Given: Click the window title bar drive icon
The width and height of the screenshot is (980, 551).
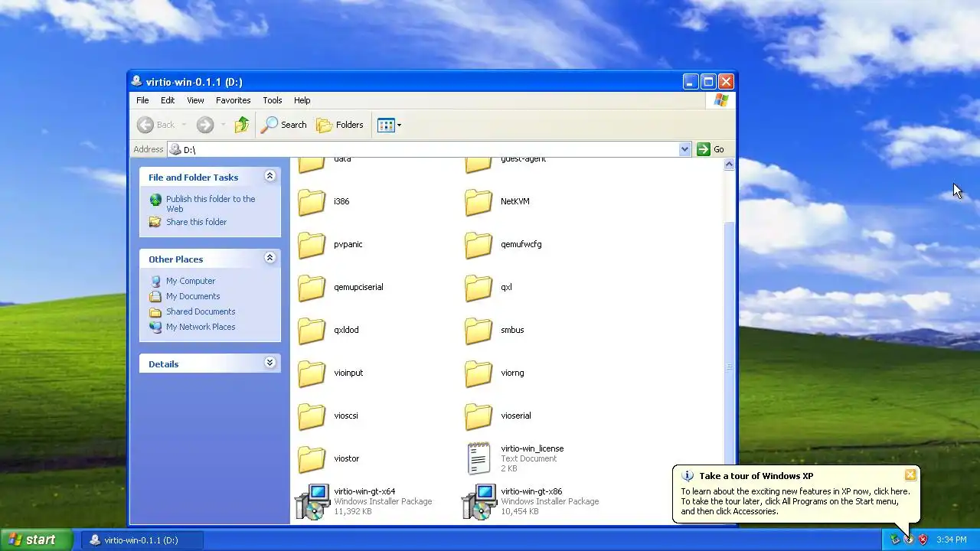Looking at the screenshot, I should coord(137,81).
